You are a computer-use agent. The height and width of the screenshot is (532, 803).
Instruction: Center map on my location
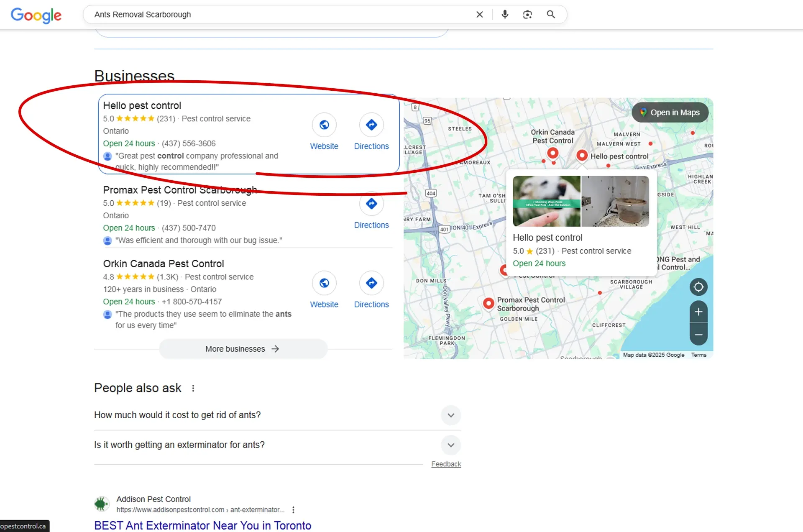[698, 287]
